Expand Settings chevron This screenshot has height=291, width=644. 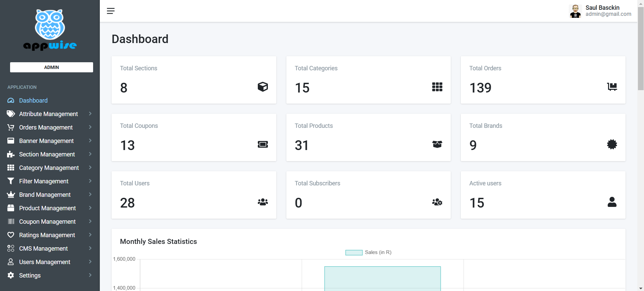pos(90,275)
